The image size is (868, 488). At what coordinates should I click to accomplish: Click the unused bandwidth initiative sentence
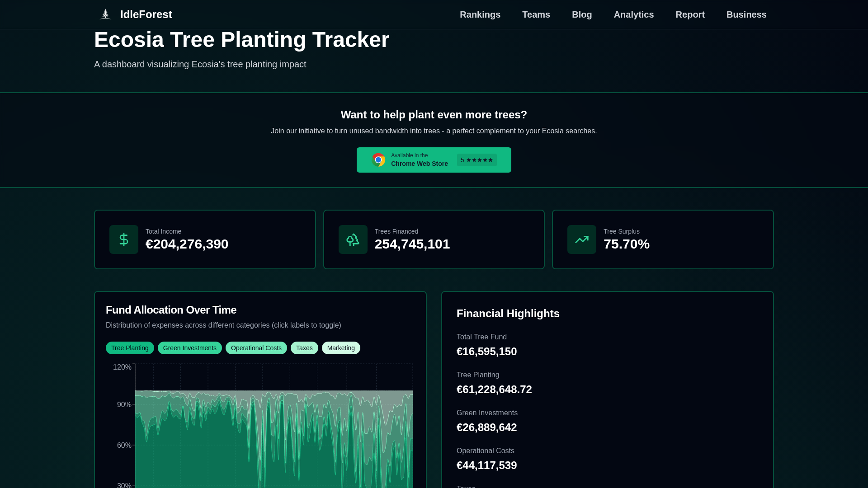click(434, 131)
